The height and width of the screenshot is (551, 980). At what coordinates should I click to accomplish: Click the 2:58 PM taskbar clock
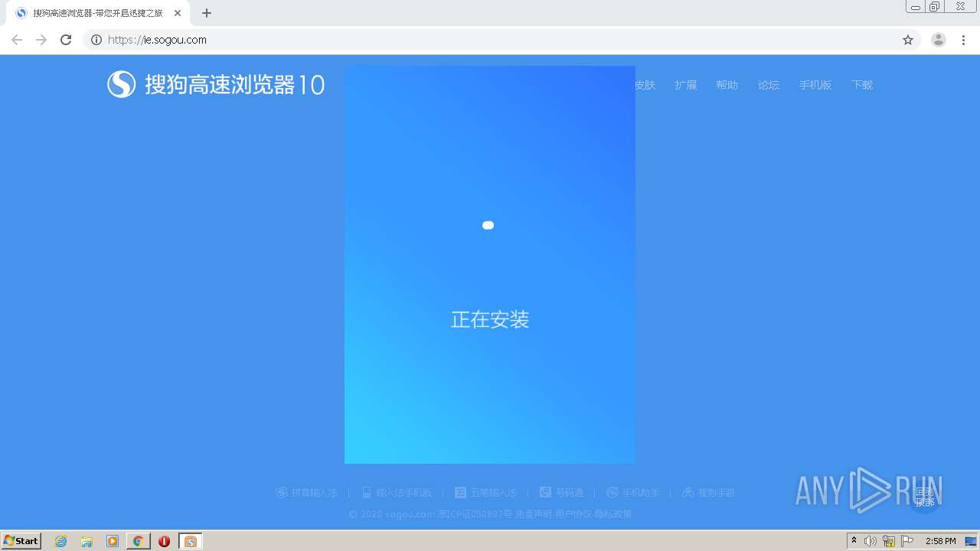(x=941, y=541)
